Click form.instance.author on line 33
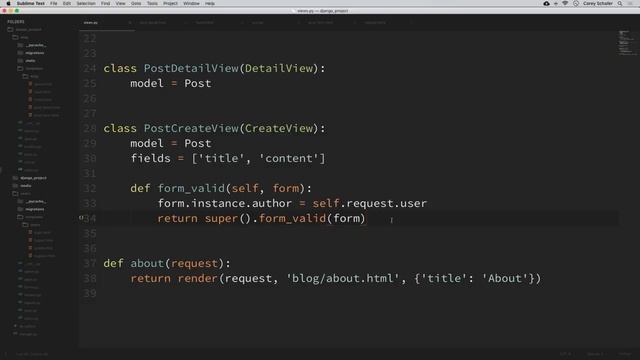Image resolution: width=640 pixels, height=360 pixels. pyautogui.click(x=225, y=203)
